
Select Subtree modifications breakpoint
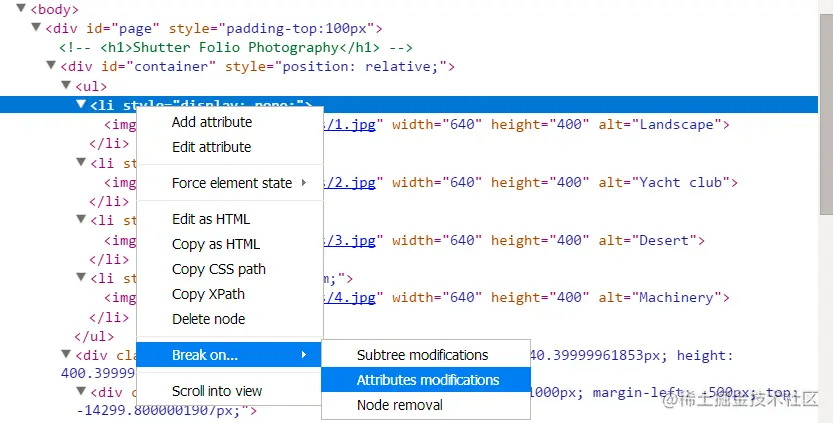(426, 355)
